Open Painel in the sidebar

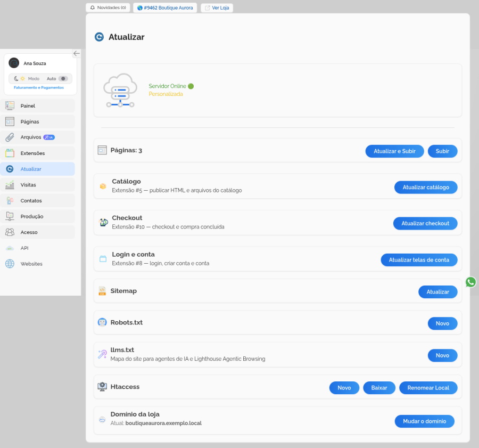pos(38,106)
